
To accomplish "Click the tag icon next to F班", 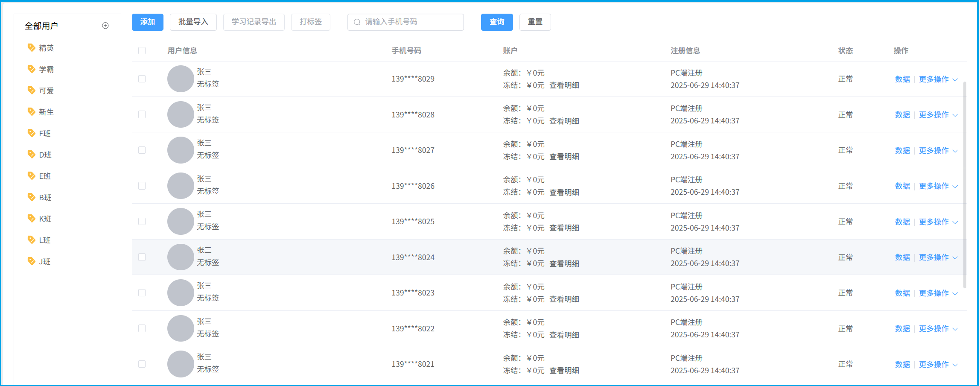I will click(x=31, y=133).
